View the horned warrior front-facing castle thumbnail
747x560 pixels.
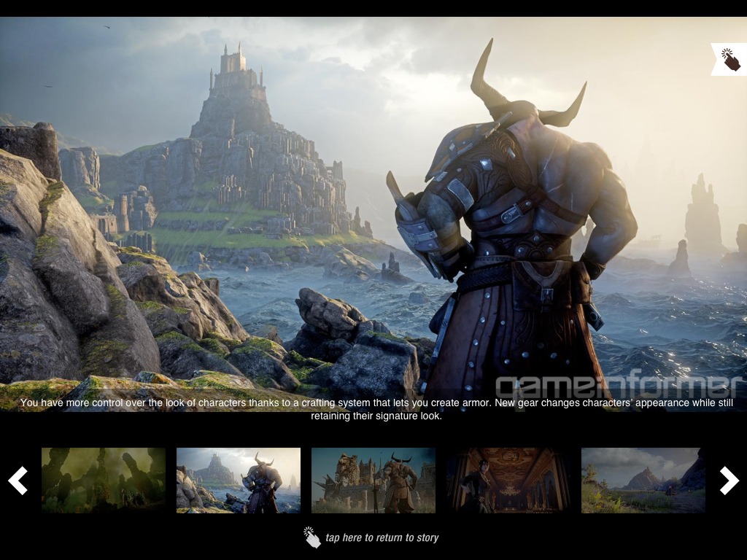(x=373, y=480)
